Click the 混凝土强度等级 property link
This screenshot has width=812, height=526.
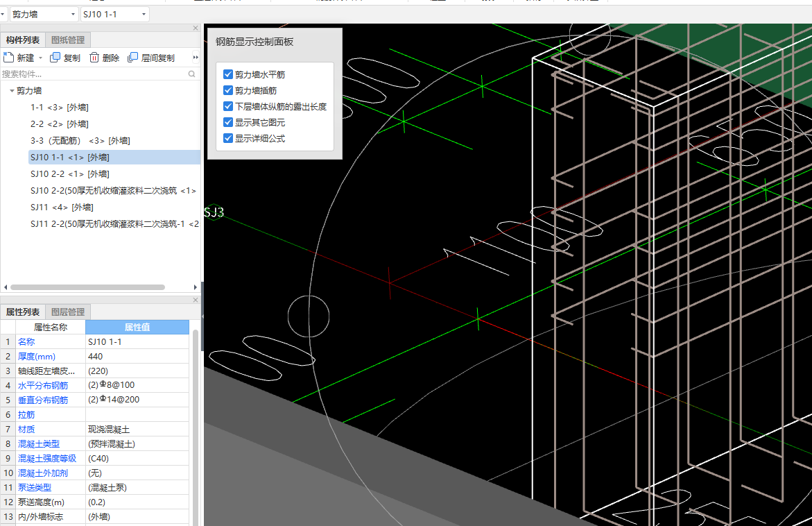tap(47, 458)
